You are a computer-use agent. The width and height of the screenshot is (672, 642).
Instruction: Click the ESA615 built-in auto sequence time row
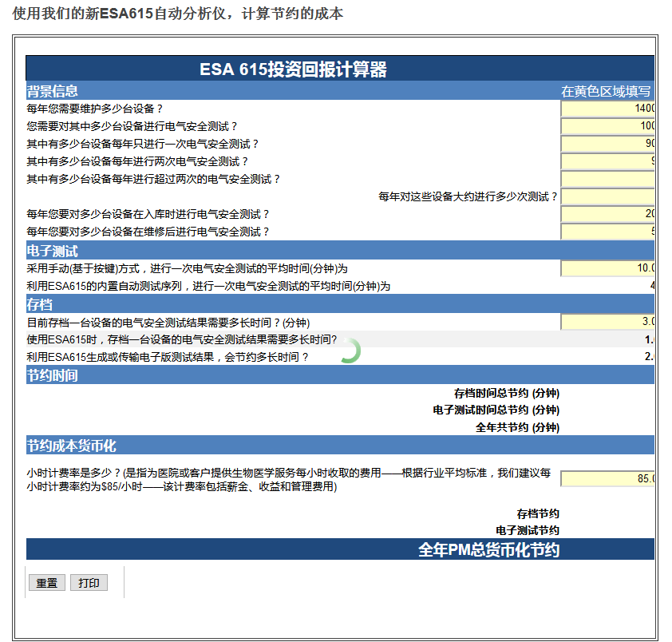tap(340, 286)
